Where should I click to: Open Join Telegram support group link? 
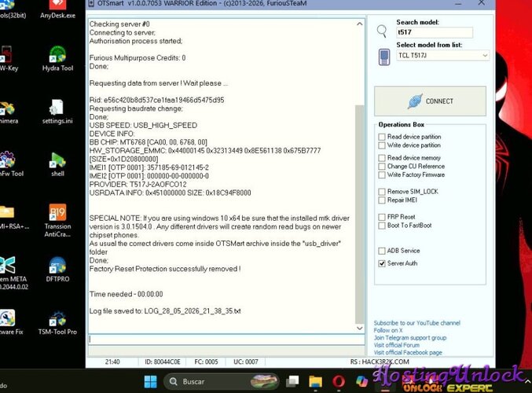pyautogui.click(x=410, y=338)
